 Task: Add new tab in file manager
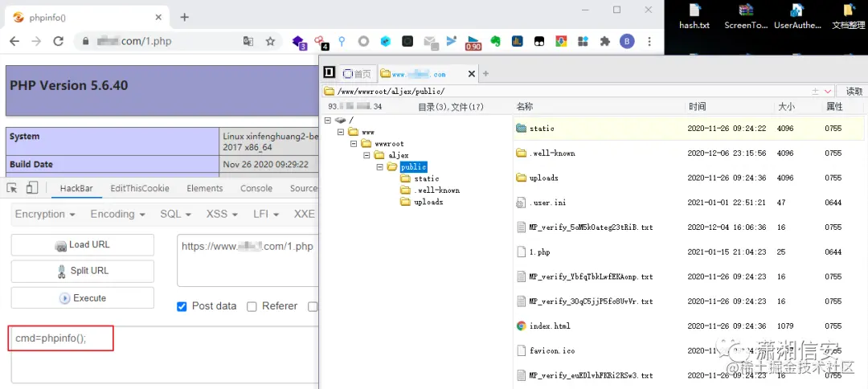pos(486,73)
